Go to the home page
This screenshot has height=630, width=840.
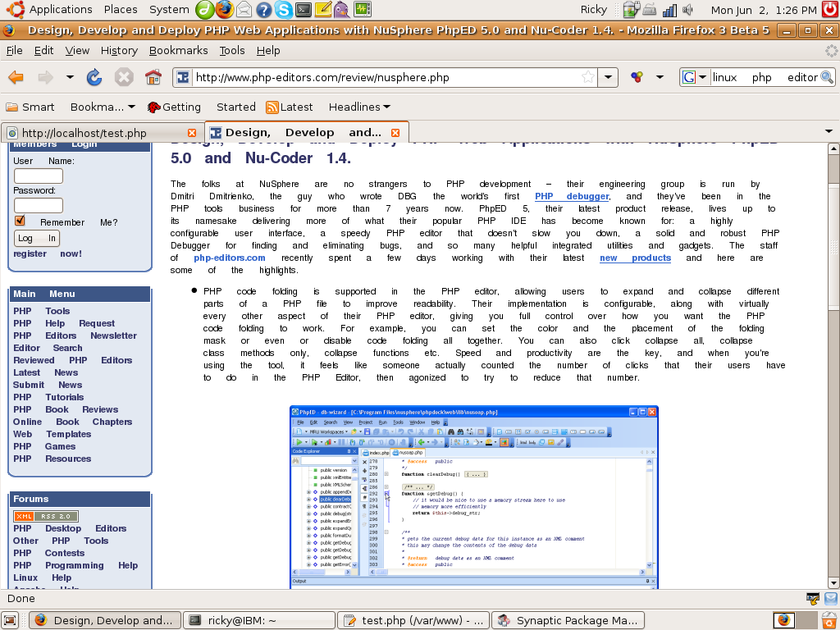[x=153, y=78]
